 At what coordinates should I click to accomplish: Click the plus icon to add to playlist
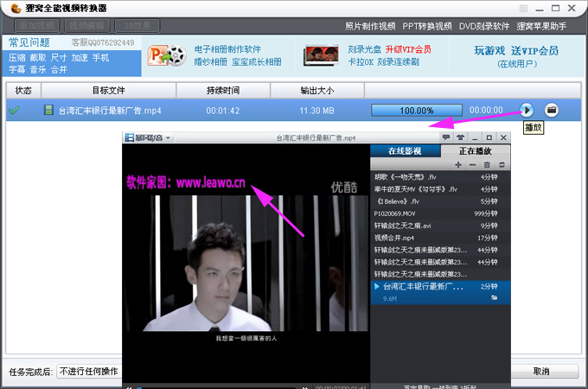tap(458, 164)
